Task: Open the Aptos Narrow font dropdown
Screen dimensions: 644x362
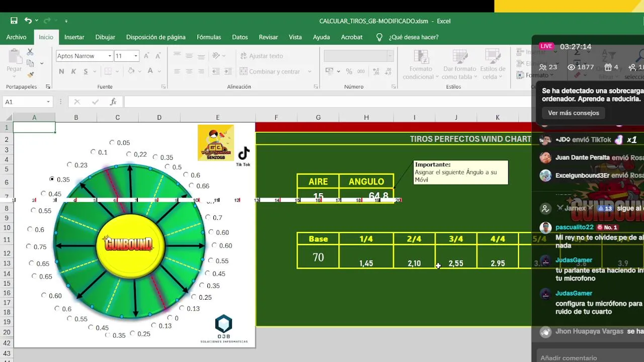Action: click(110, 56)
